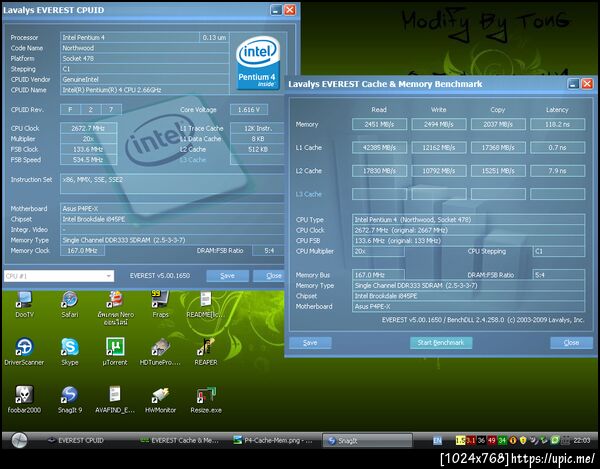Click the L1 Cache Write value 12162 MB/s
The image size is (600, 469).
pos(439,148)
